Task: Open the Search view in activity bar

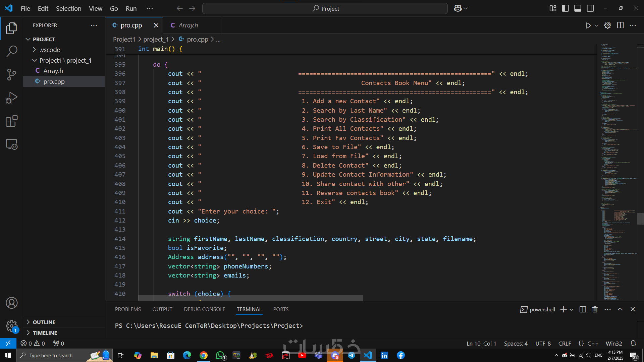Action: pyautogui.click(x=12, y=51)
